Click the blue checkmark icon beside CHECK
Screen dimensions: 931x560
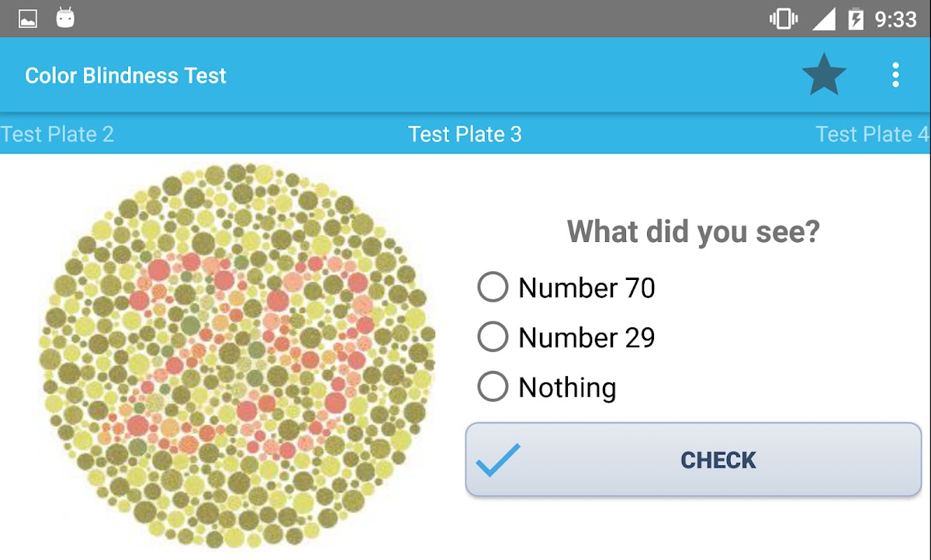point(497,459)
